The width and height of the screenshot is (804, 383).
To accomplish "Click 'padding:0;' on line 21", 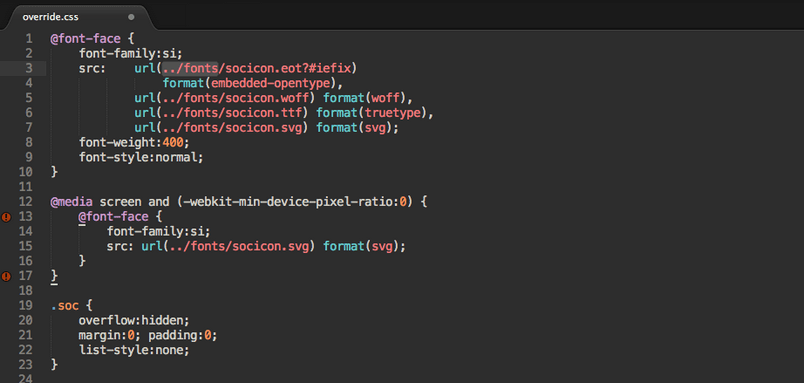I will click(183, 335).
